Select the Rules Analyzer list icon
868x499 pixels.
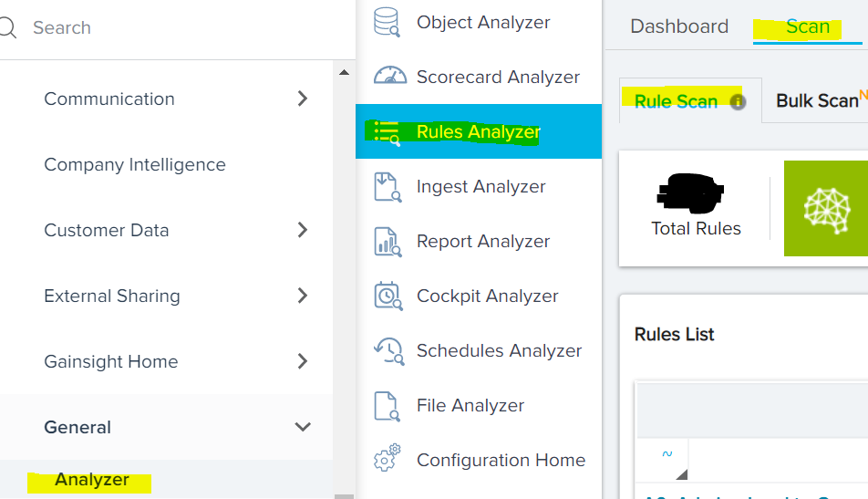[387, 133]
